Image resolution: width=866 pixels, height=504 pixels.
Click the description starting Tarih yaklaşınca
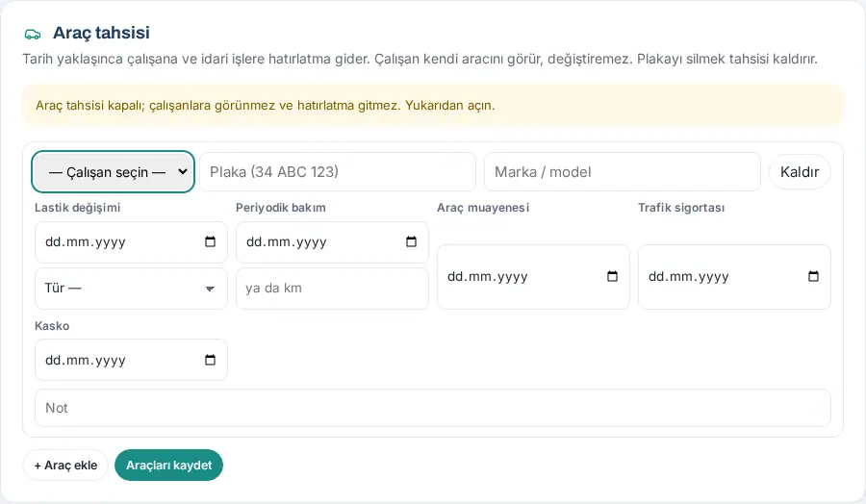pyautogui.click(x=420, y=59)
